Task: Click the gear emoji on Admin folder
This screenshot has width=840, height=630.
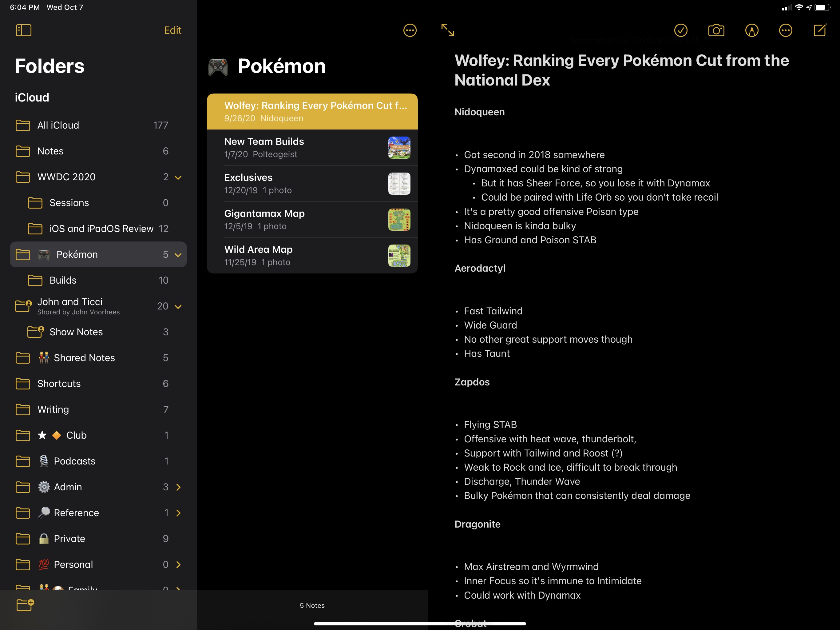Action: (44, 487)
